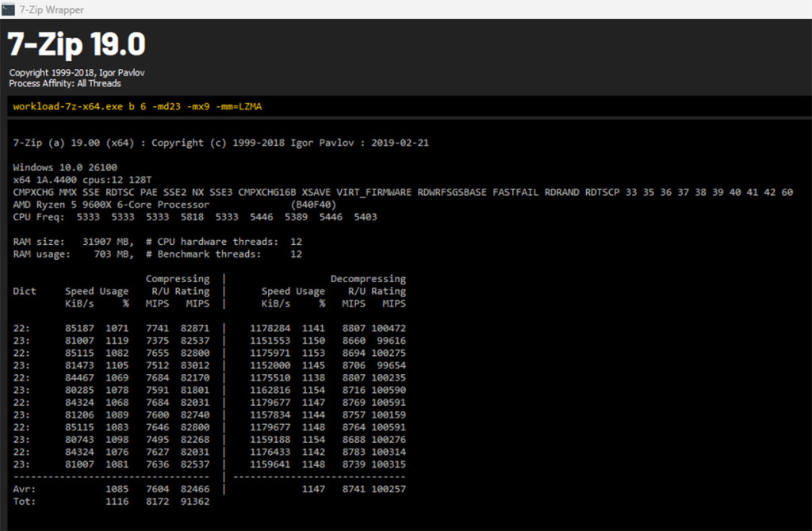812x531 pixels.
Task: Click compressing rating "82170"
Action: (x=195, y=378)
